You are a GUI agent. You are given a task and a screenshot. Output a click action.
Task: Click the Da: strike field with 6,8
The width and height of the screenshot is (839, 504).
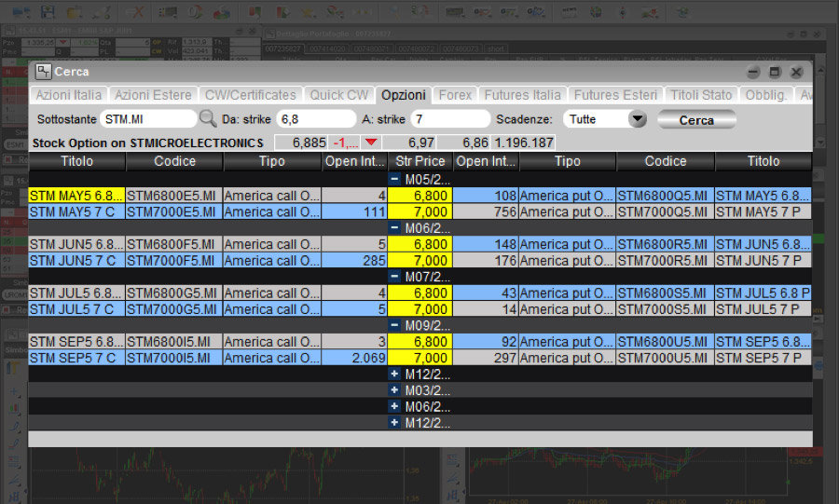316,118
